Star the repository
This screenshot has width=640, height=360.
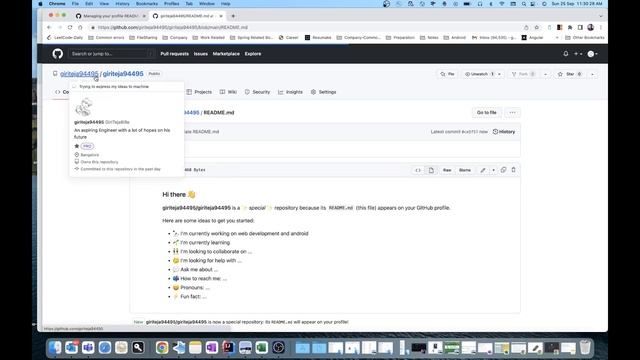point(570,74)
